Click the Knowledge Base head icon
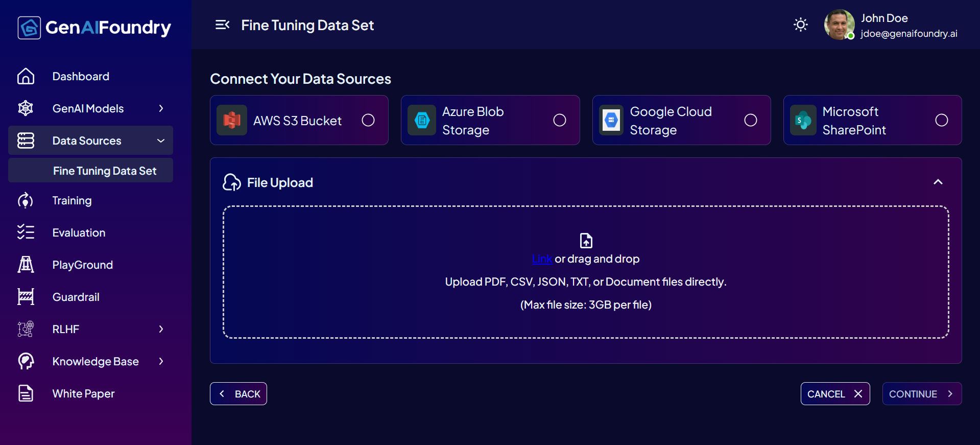Viewport: 980px width, 445px height. point(26,361)
